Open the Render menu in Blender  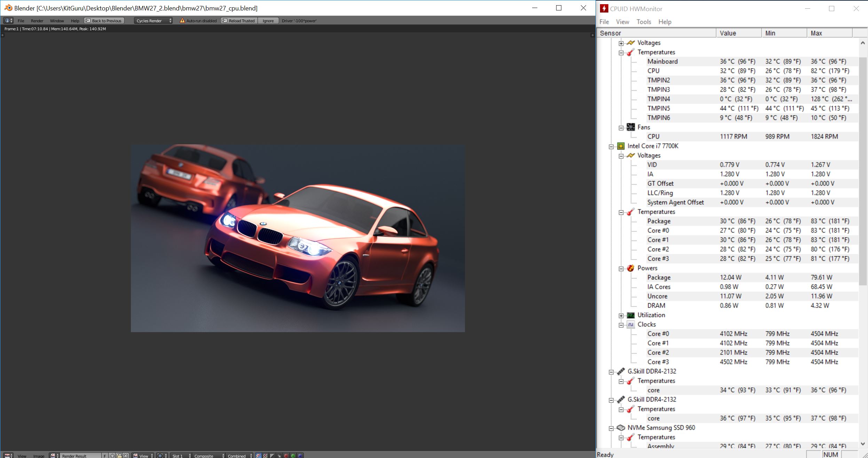tap(37, 21)
